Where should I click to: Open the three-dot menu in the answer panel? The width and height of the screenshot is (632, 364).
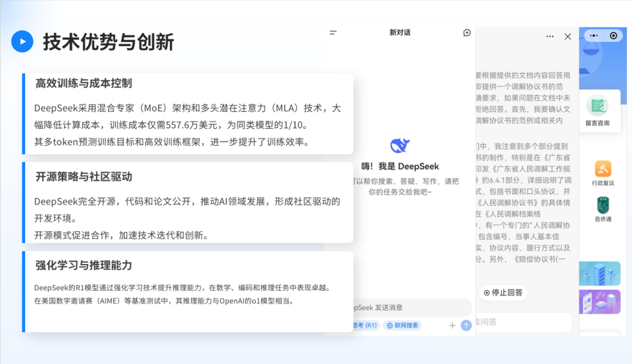[x=549, y=36]
